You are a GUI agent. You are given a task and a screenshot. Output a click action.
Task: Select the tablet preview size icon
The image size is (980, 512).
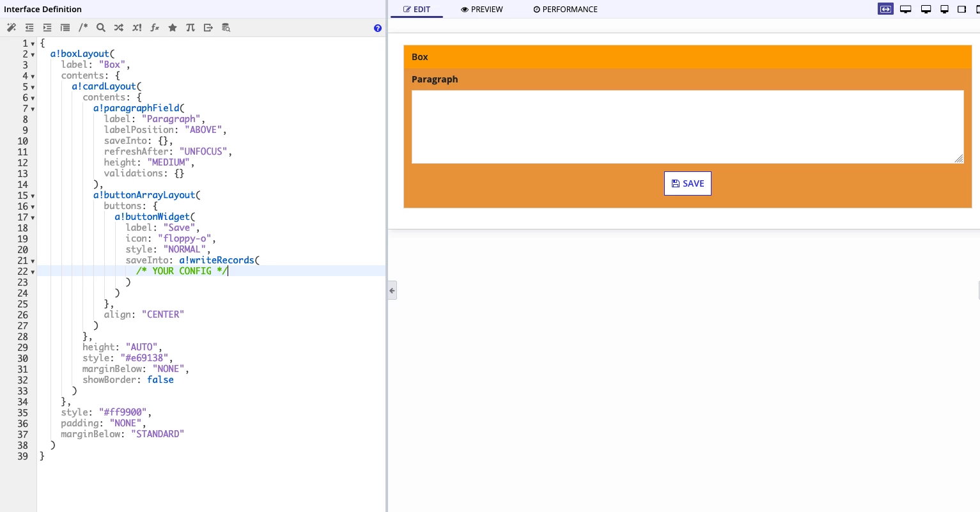point(961,9)
